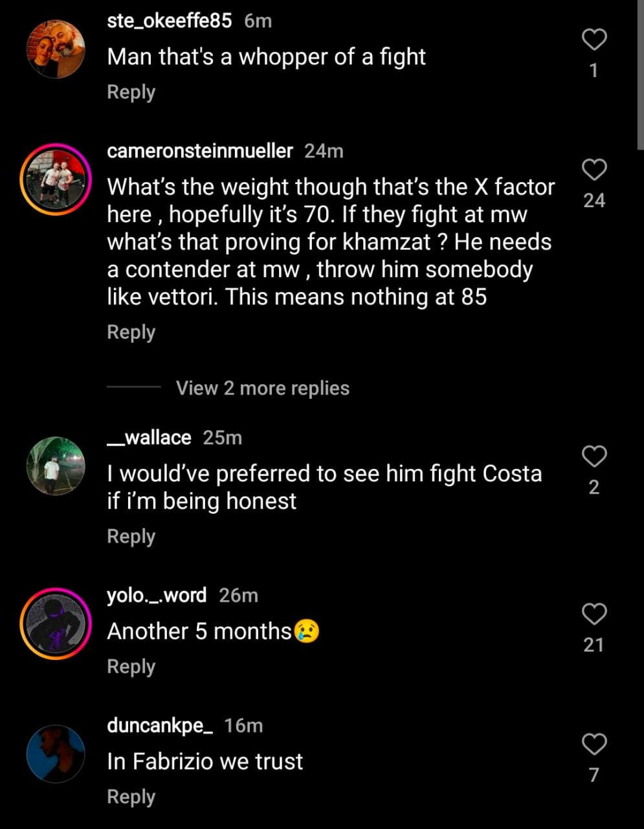
Task: Reply to ste_okeeffe85's comment
Action: (131, 92)
